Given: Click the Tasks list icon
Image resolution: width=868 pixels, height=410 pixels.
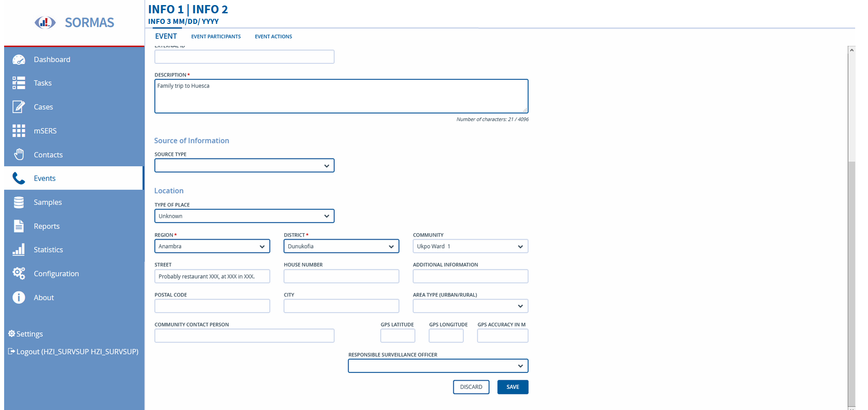Looking at the screenshot, I should (19, 83).
